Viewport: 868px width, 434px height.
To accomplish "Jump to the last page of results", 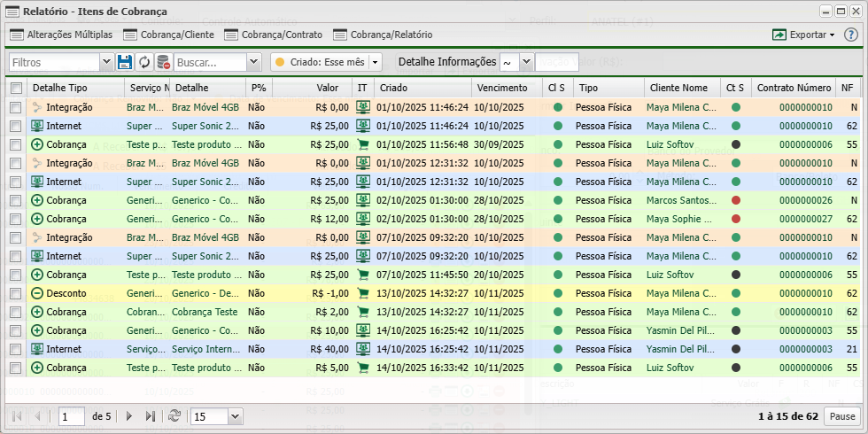I will [x=150, y=415].
